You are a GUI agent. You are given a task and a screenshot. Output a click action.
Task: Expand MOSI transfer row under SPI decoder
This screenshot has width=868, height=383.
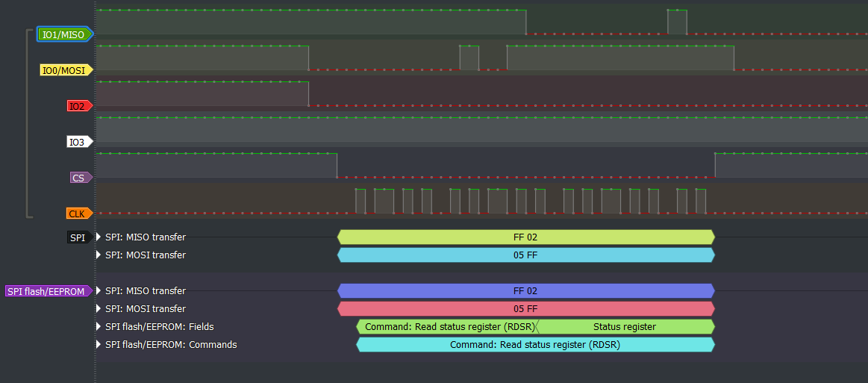tap(99, 255)
